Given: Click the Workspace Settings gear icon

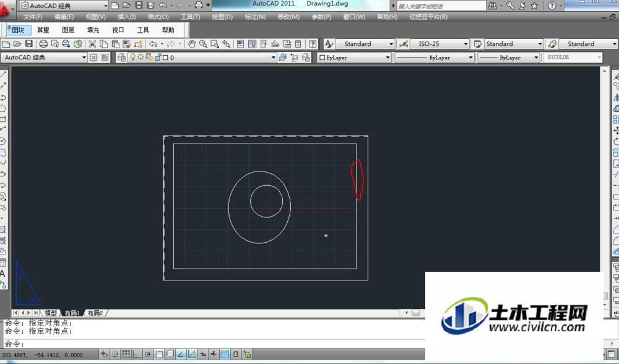Looking at the screenshot, I should point(93,58).
